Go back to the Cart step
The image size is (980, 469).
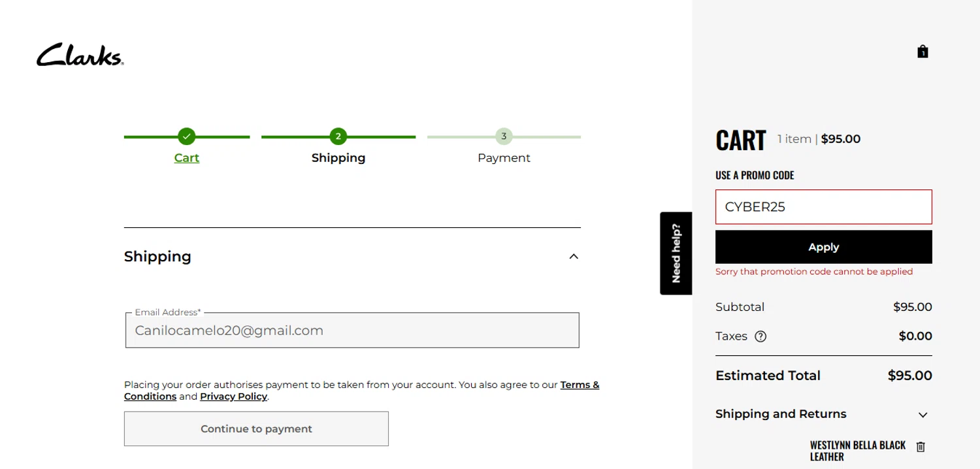186,158
